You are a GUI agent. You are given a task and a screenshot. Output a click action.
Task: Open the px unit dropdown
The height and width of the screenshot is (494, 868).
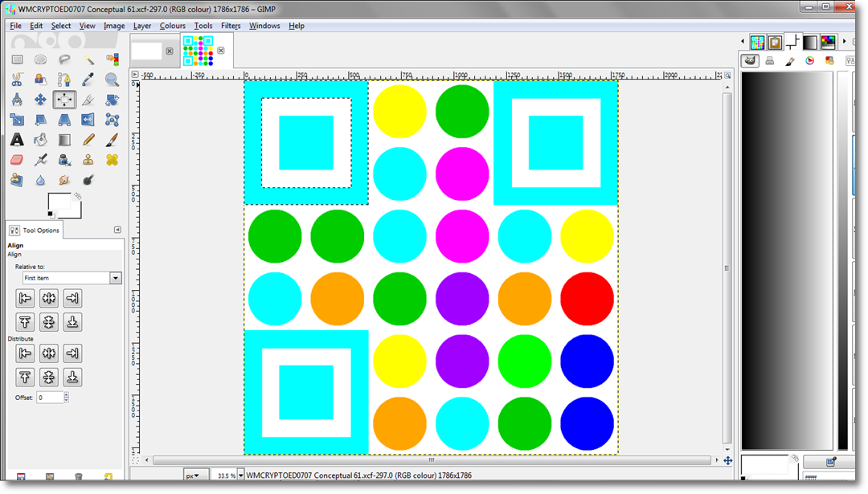pyautogui.click(x=195, y=476)
